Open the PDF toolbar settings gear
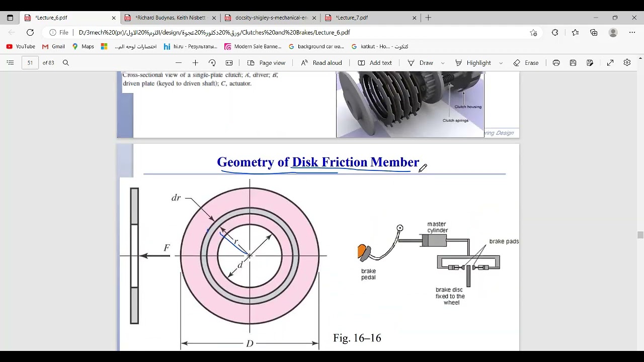This screenshot has width=644, height=362. 627,63
